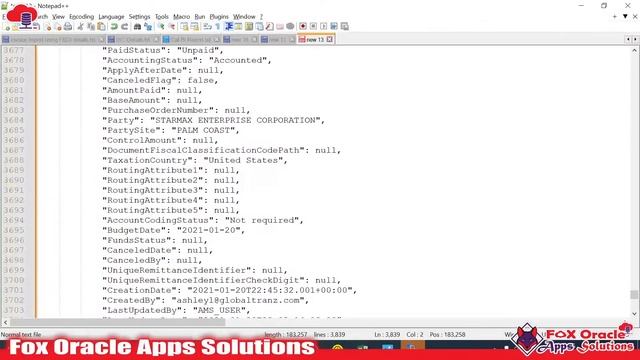Click the vertical scrollbar down arrow

coord(634,313)
